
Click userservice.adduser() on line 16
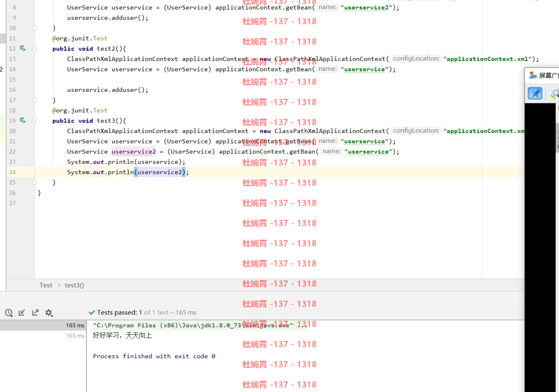(107, 90)
